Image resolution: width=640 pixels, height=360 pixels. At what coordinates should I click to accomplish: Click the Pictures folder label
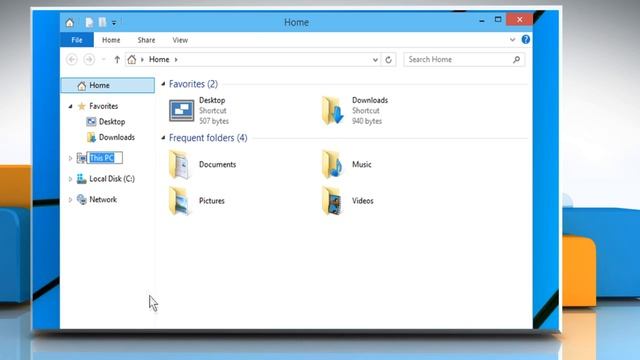coord(212,201)
